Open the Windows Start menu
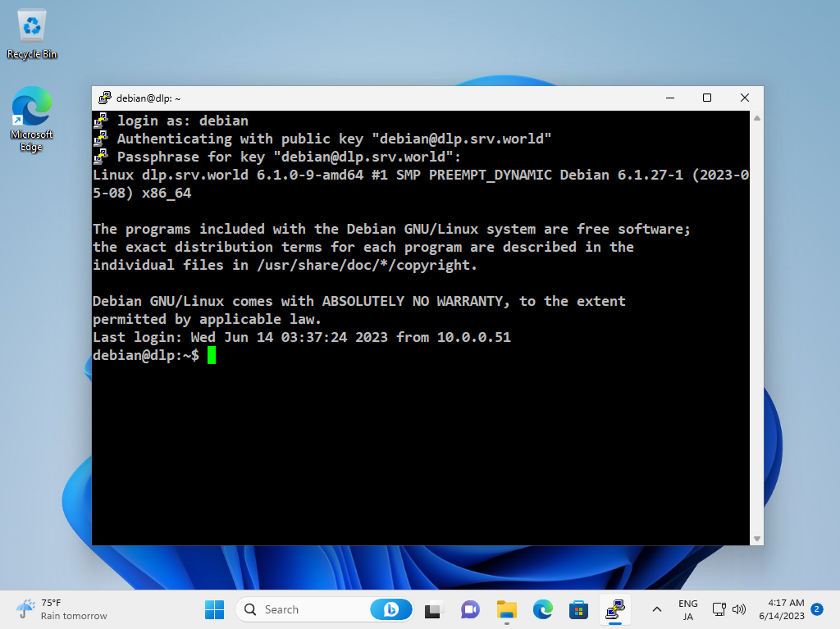This screenshot has height=629, width=840. [x=214, y=609]
